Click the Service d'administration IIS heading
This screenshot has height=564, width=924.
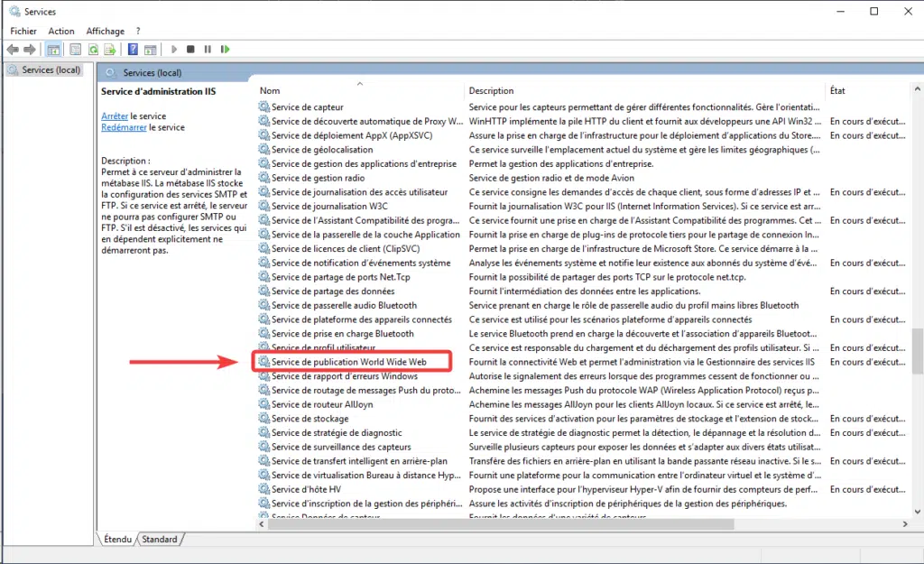click(158, 91)
